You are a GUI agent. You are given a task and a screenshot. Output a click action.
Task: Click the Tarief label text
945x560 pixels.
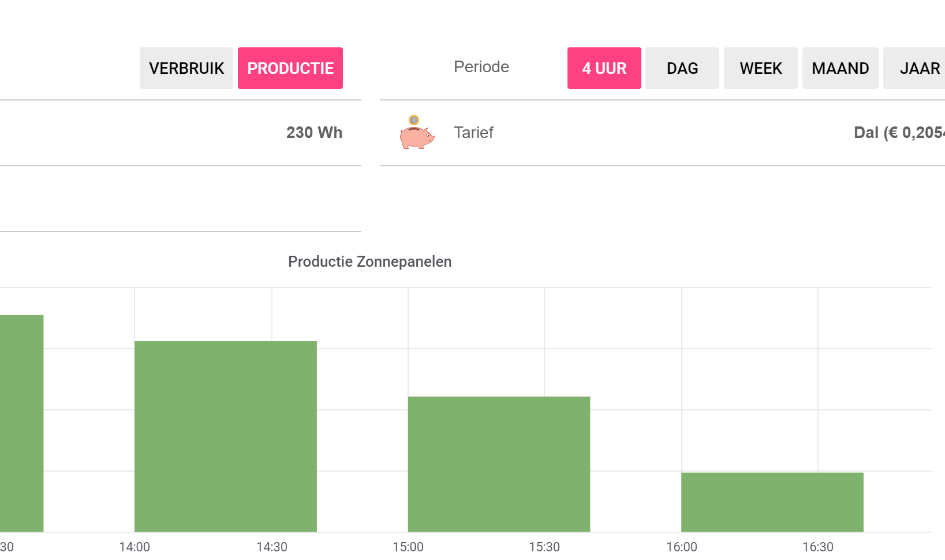(473, 133)
